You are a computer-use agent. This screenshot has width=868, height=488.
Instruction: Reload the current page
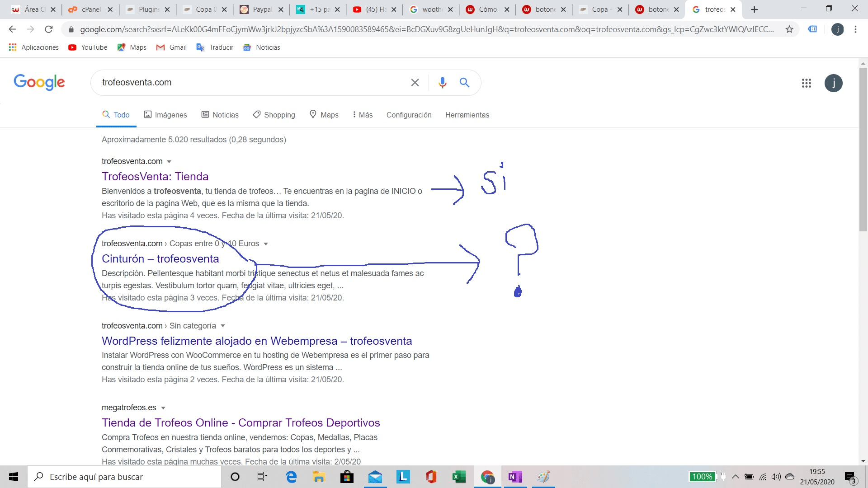48,29
